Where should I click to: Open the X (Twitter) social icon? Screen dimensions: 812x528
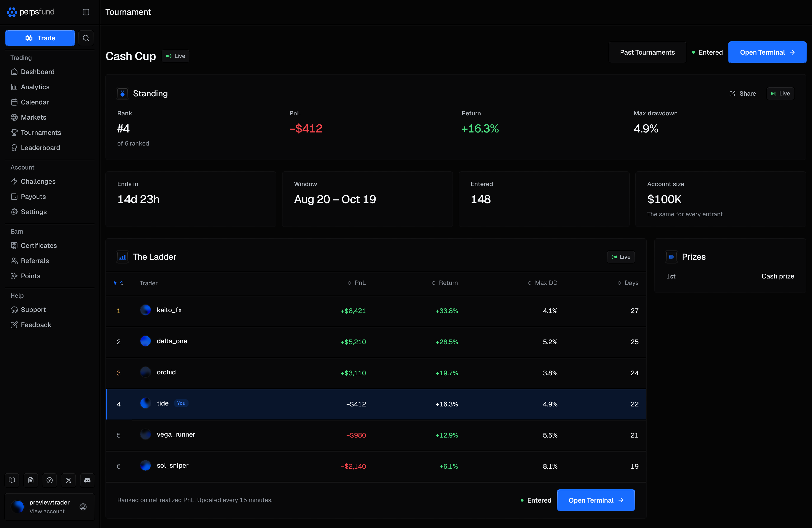(x=69, y=480)
